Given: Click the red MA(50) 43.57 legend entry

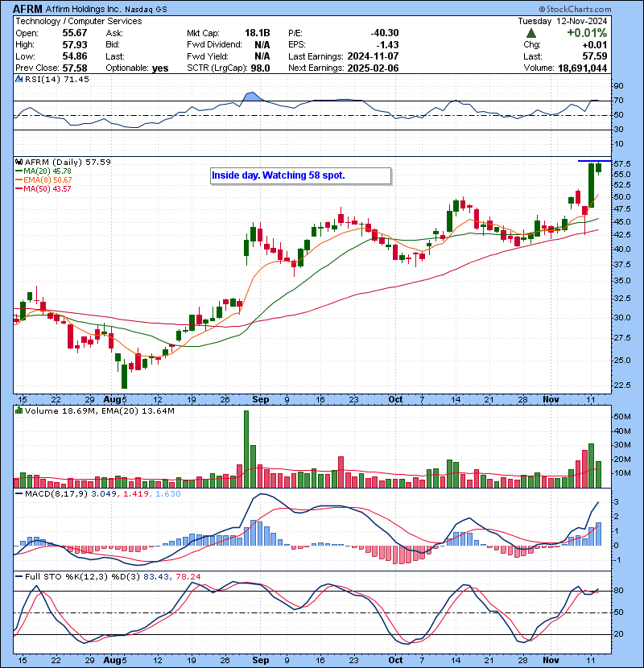Looking at the screenshot, I should (x=43, y=188).
